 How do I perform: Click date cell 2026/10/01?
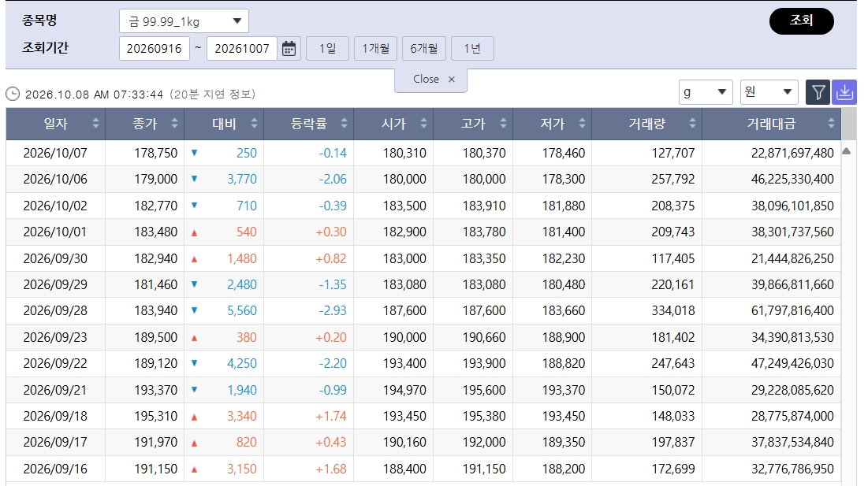tap(55, 232)
